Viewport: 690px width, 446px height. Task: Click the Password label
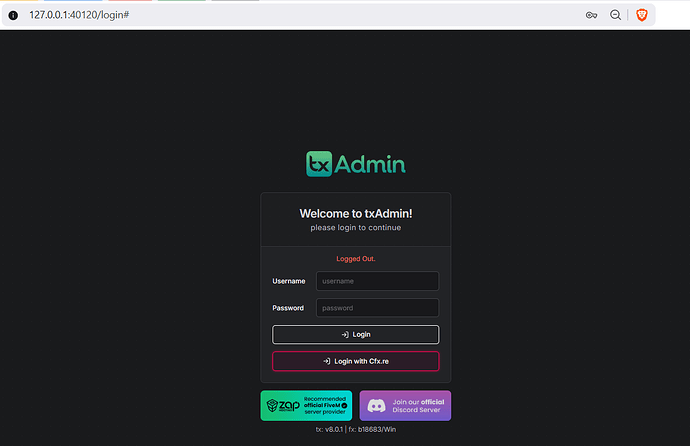coord(288,308)
